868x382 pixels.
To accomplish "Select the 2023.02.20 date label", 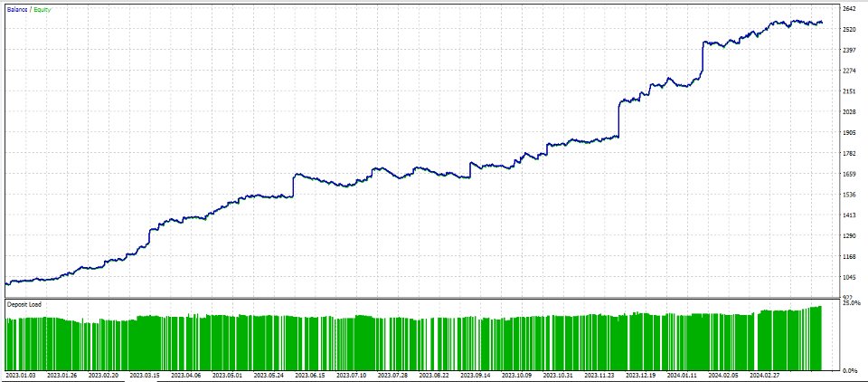I will [x=103, y=376].
